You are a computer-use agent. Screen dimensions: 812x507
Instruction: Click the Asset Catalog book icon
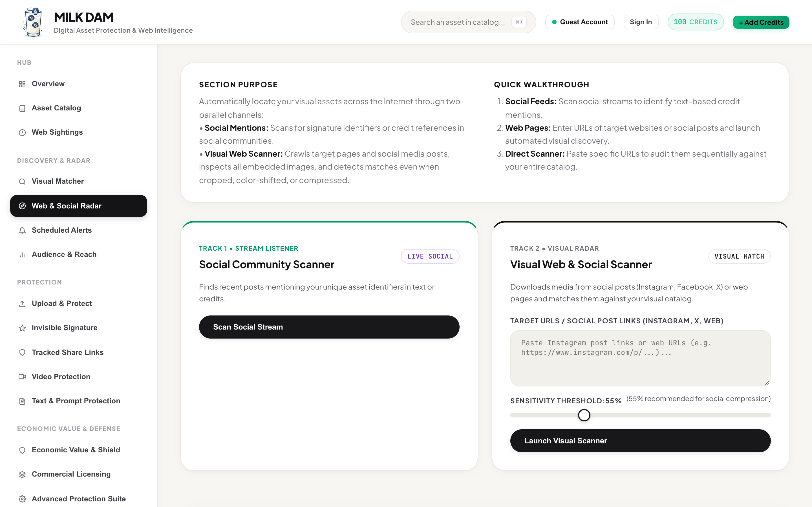coord(22,108)
